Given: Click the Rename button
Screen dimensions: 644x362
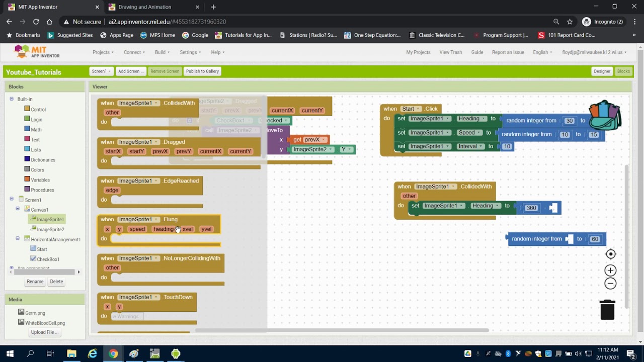Looking at the screenshot, I should pyautogui.click(x=35, y=282).
